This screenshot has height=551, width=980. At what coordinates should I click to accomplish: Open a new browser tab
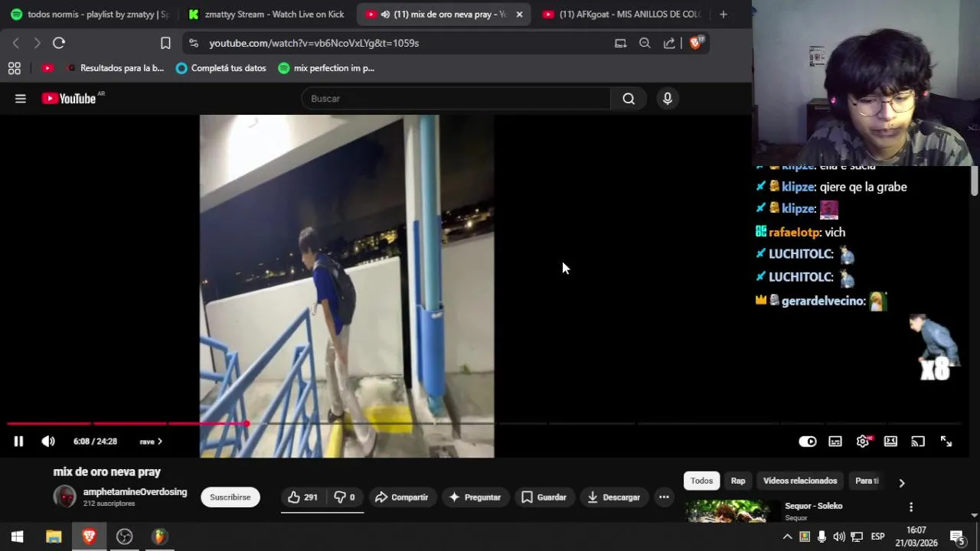pos(724,15)
